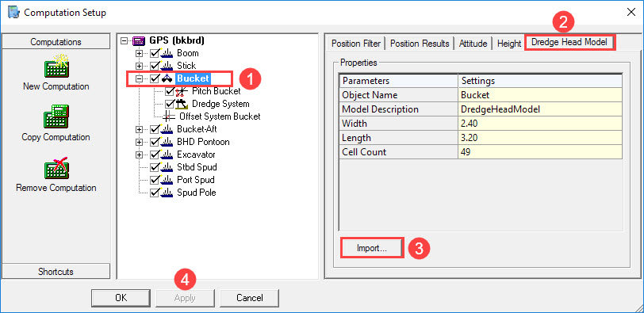Uncheck the Boom object checkbox
644x313 pixels.
point(155,53)
